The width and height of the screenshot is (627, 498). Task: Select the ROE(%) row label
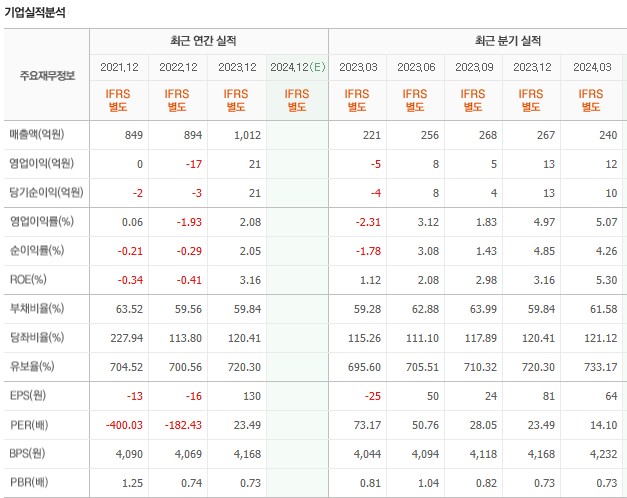click(28, 280)
